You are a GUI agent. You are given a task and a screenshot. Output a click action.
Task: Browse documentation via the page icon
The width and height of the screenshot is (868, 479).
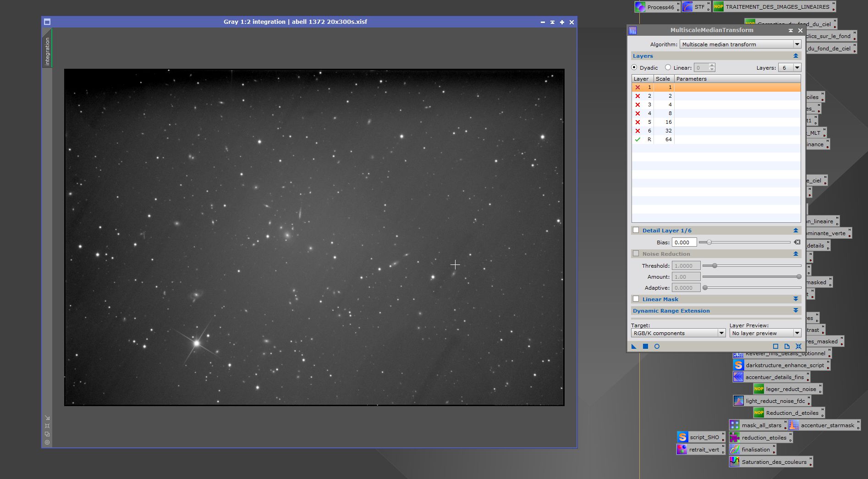click(x=787, y=347)
